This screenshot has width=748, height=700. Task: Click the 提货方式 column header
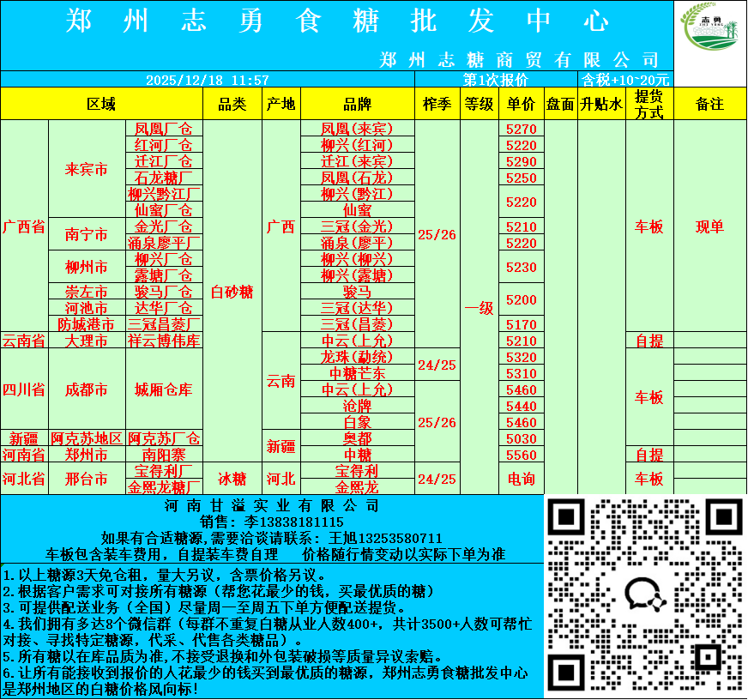[x=648, y=104]
